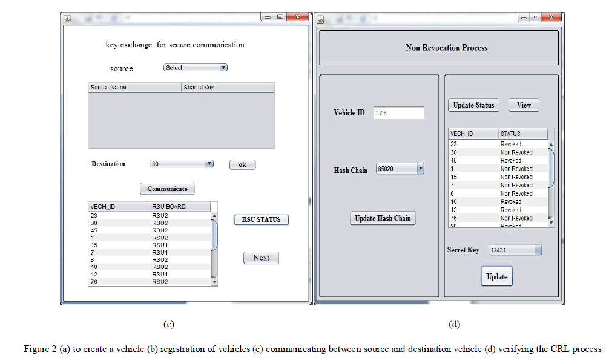
Task: Maximize the Non Revocation Process window
Action: (x=535, y=18)
